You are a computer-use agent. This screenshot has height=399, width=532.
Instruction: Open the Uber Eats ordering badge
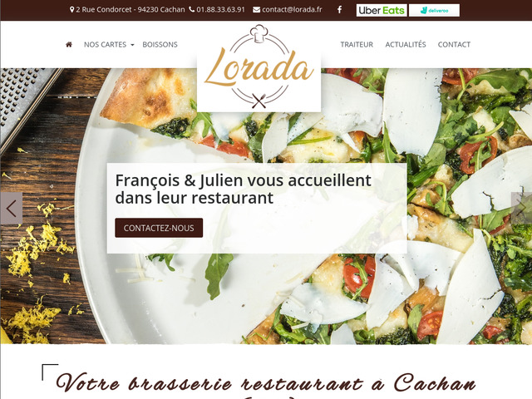point(382,10)
